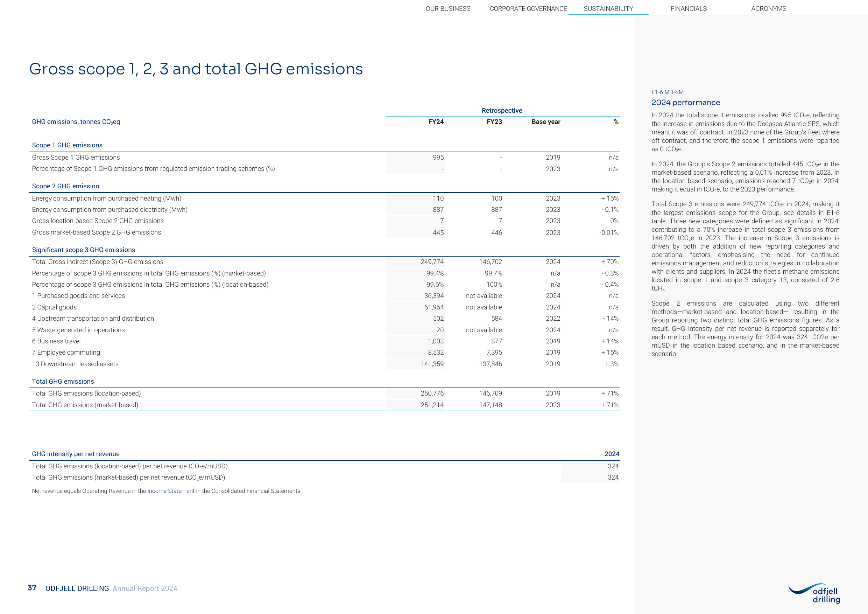868x614 pixels.
Task: Click the market-based total value 251,214
Action: [432, 405]
